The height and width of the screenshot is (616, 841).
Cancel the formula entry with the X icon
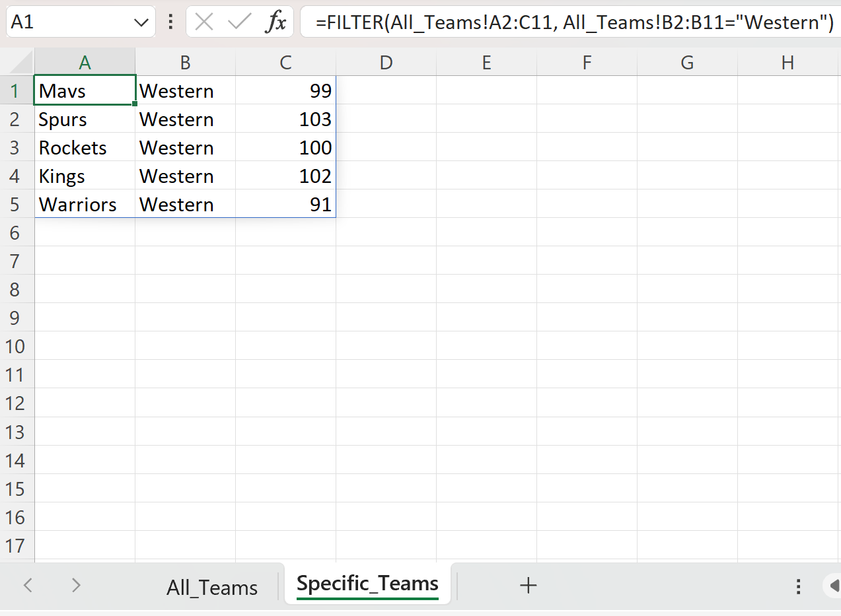[204, 22]
